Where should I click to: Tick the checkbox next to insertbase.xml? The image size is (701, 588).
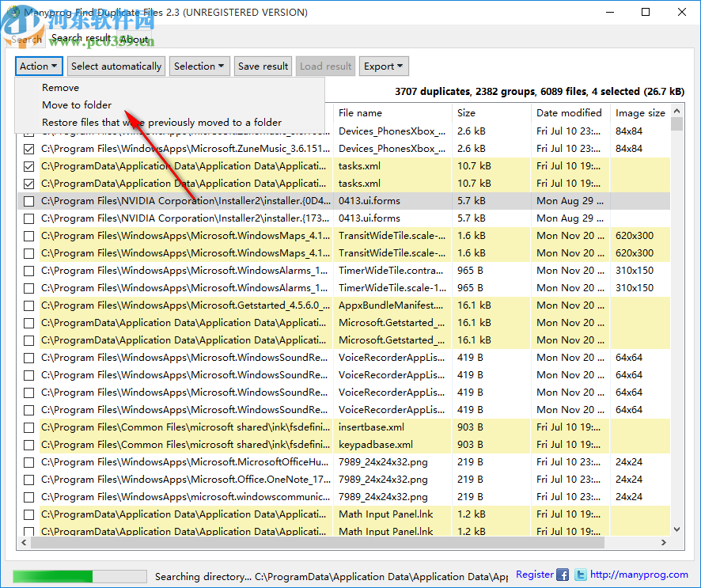(28, 427)
